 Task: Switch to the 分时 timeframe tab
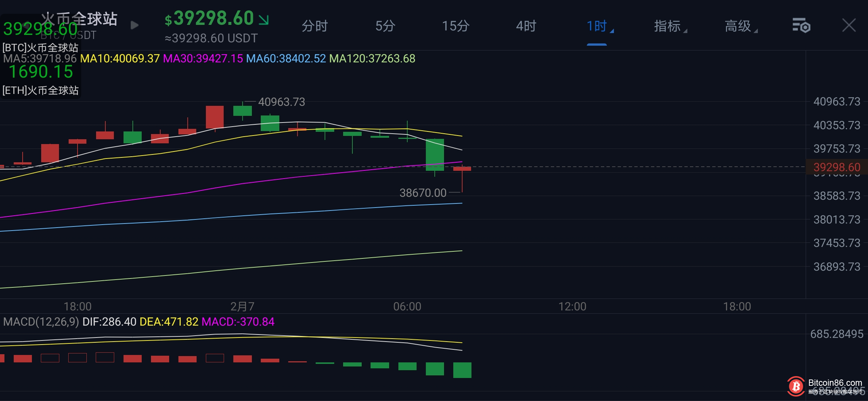click(x=315, y=26)
